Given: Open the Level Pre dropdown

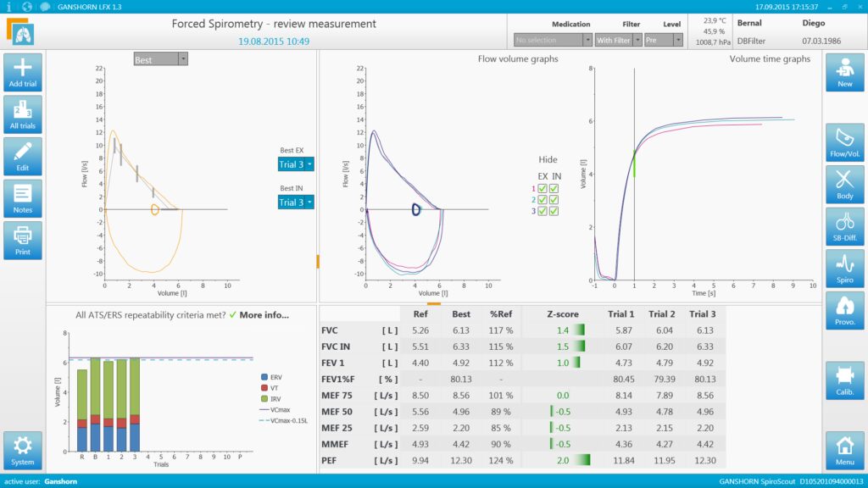Looking at the screenshot, I should [663, 40].
